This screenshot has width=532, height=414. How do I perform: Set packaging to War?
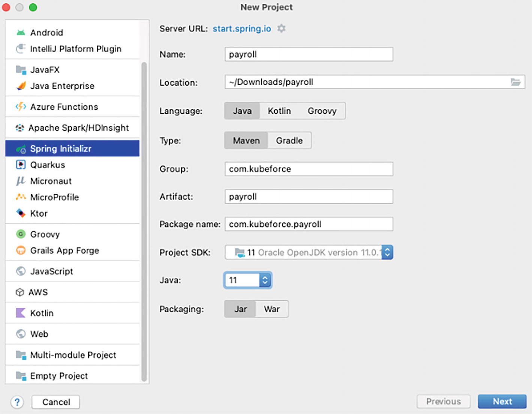click(272, 309)
